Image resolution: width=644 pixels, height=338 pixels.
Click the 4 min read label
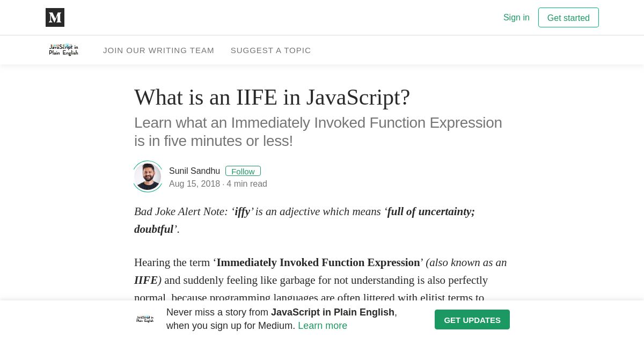[x=247, y=184]
